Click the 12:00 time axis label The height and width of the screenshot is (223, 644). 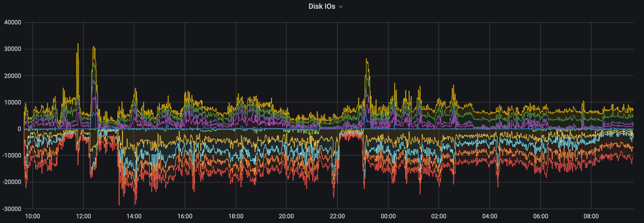(x=83, y=216)
